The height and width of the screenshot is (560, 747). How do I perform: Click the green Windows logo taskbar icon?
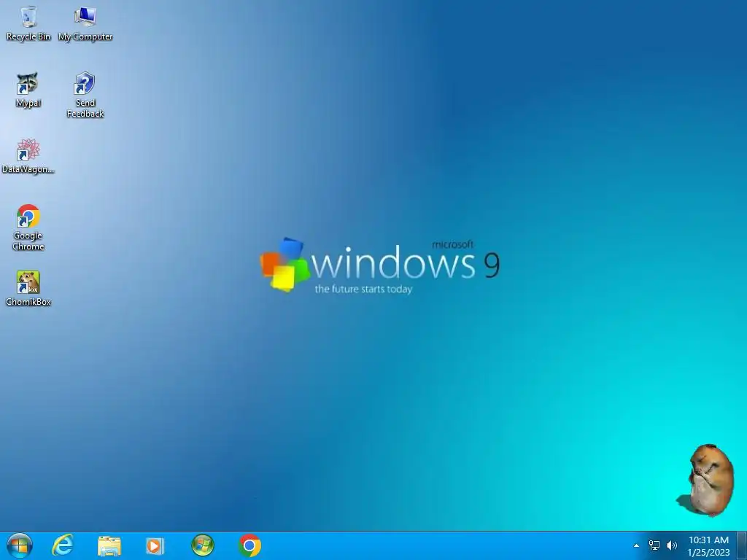[203, 545]
